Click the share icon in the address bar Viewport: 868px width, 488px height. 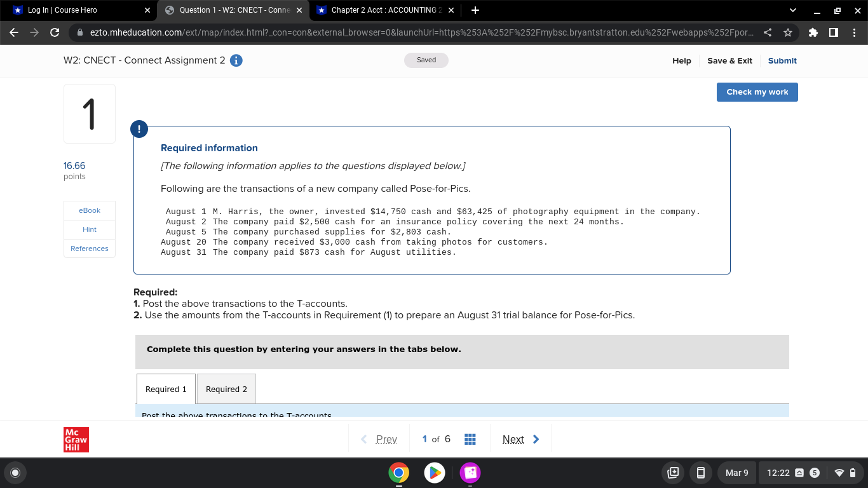(x=768, y=32)
